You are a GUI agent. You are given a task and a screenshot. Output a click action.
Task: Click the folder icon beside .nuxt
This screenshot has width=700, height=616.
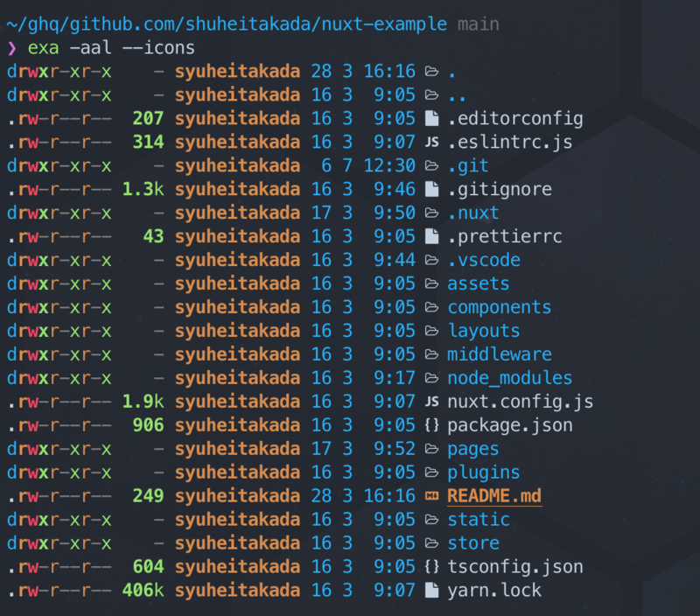pyautogui.click(x=431, y=213)
